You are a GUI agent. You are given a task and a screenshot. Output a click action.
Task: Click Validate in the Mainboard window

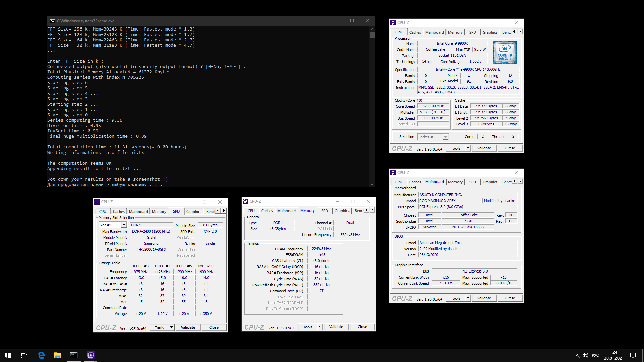pyautogui.click(x=484, y=298)
